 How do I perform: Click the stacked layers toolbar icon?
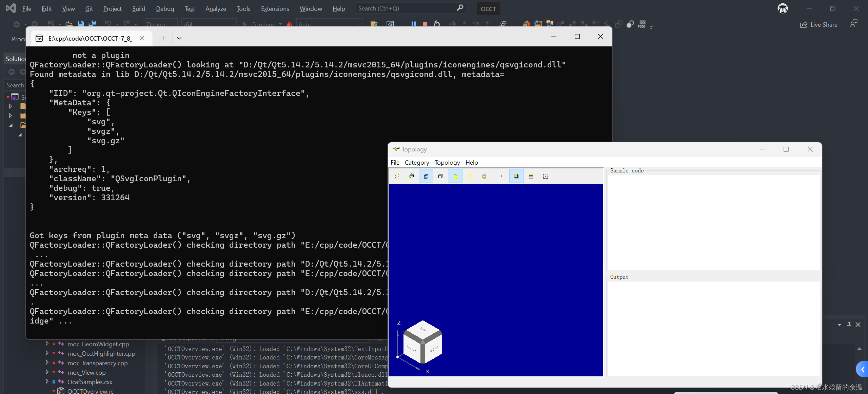click(x=531, y=176)
